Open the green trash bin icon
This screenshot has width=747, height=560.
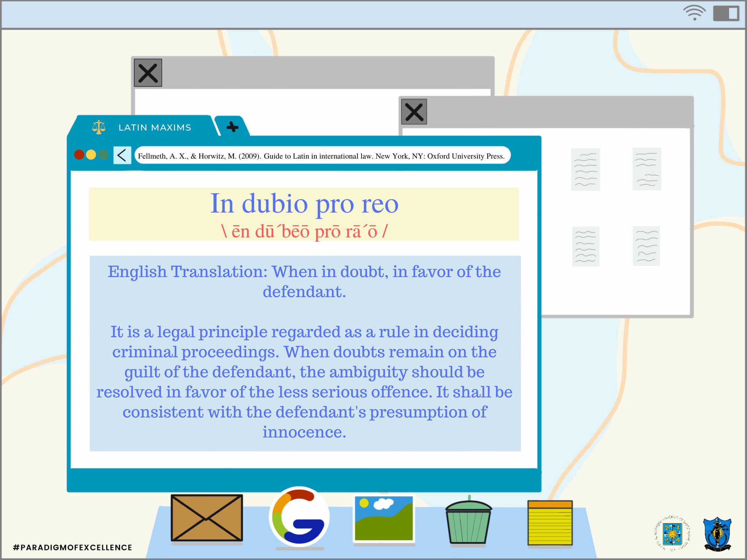469,520
